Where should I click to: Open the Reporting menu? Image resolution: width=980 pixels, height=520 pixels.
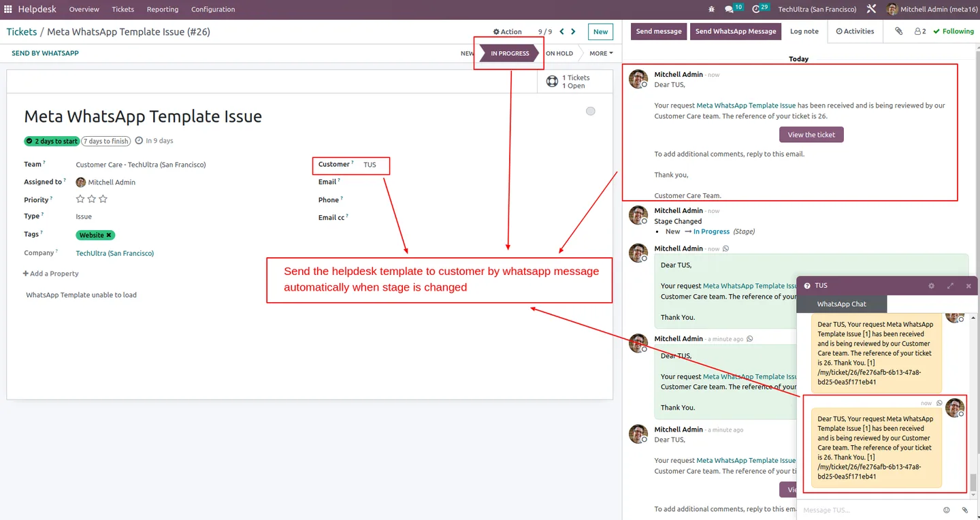pos(163,10)
